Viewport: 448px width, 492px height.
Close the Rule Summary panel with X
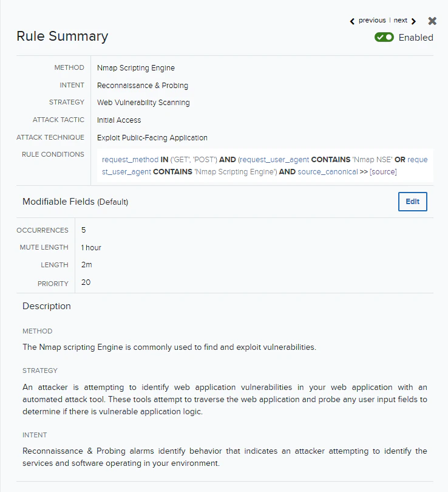pyautogui.click(x=432, y=21)
